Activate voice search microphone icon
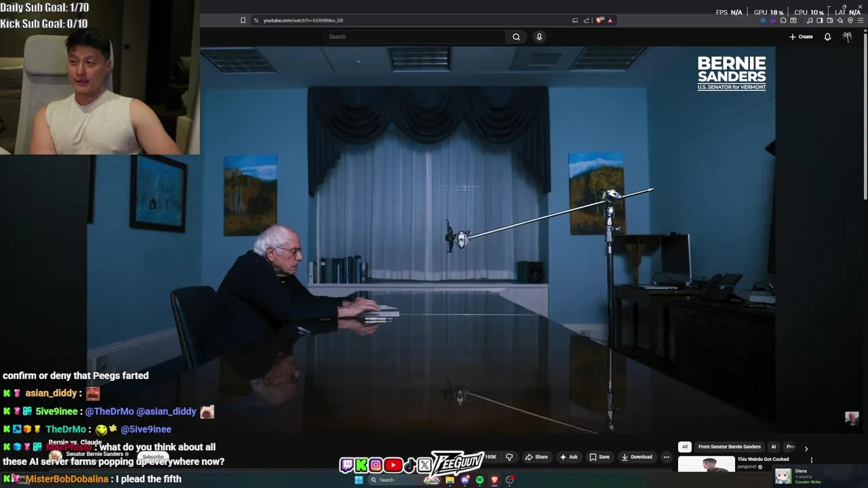Image resolution: width=868 pixels, height=488 pixels. (539, 37)
